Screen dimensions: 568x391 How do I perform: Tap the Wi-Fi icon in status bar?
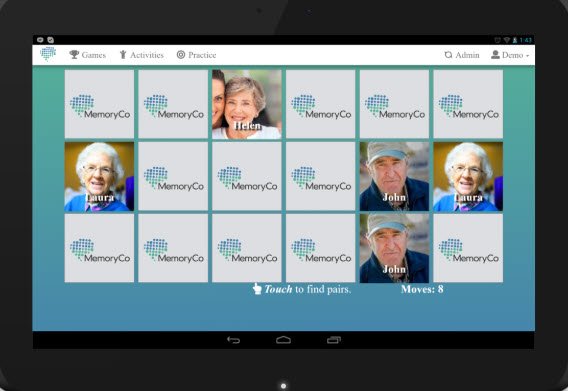pyautogui.click(x=507, y=40)
